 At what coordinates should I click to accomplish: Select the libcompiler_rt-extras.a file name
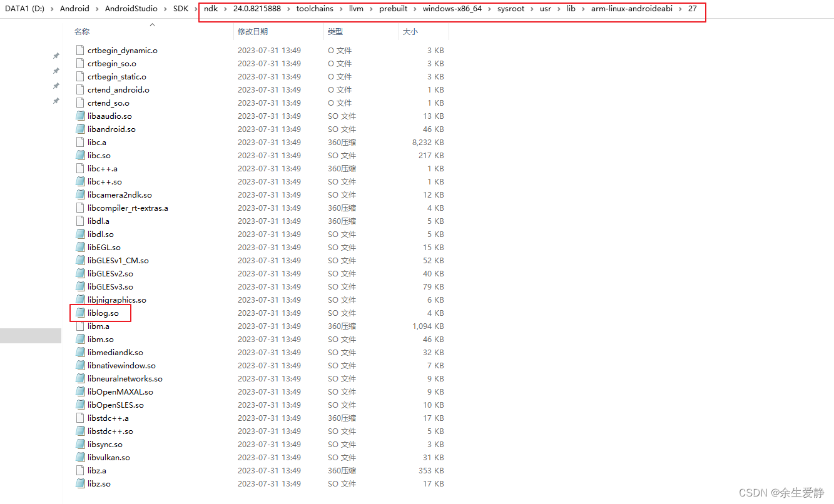click(128, 208)
